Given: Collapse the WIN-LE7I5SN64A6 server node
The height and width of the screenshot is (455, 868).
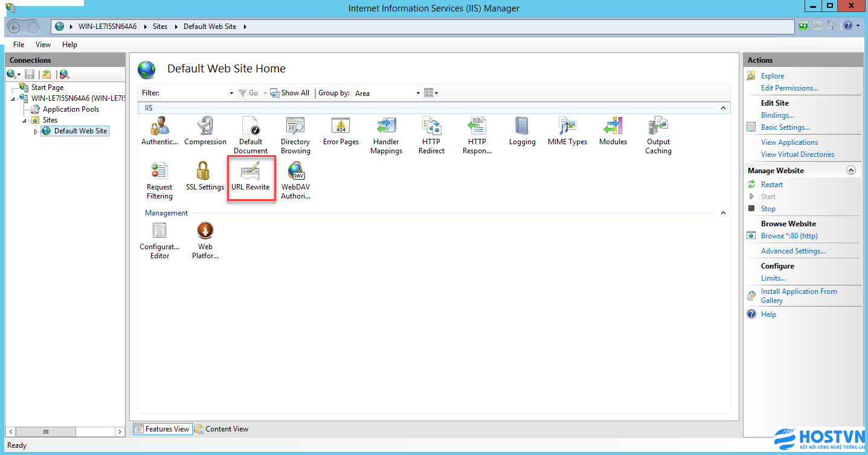Looking at the screenshot, I should point(13,98).
